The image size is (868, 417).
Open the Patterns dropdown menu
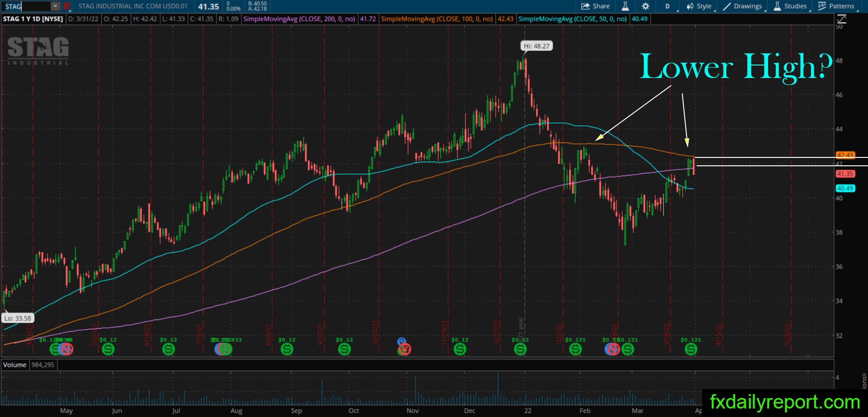pyautogui.click(x=837, y=6)
